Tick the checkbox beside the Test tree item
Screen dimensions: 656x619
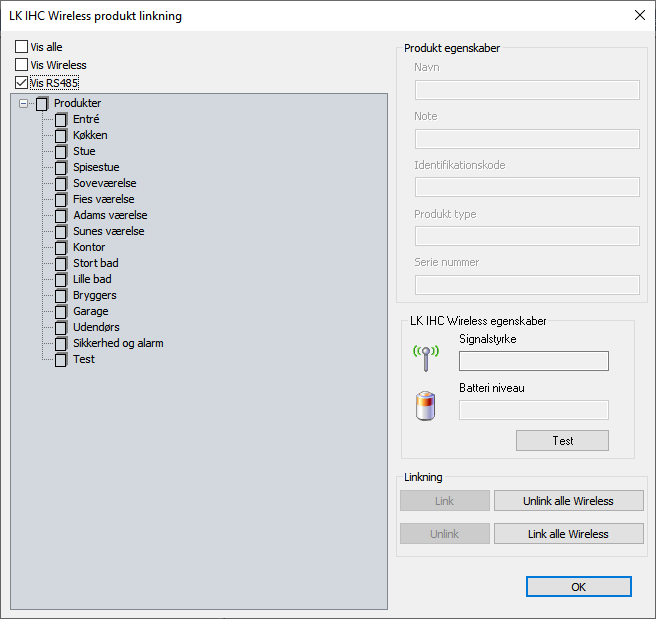pyautogui.click(x=61, y=360)
